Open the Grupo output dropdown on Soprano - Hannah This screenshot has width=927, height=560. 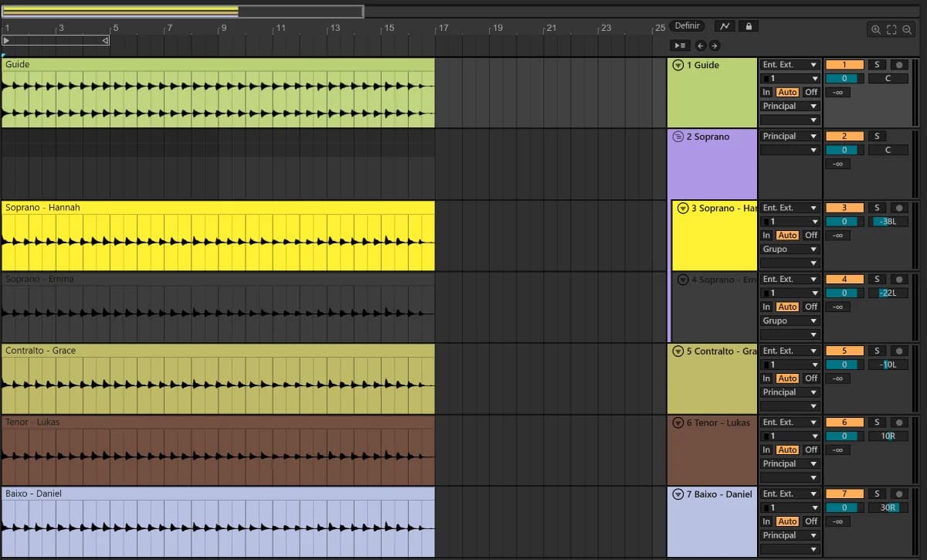pyautogui.click(x=789, y=249)
